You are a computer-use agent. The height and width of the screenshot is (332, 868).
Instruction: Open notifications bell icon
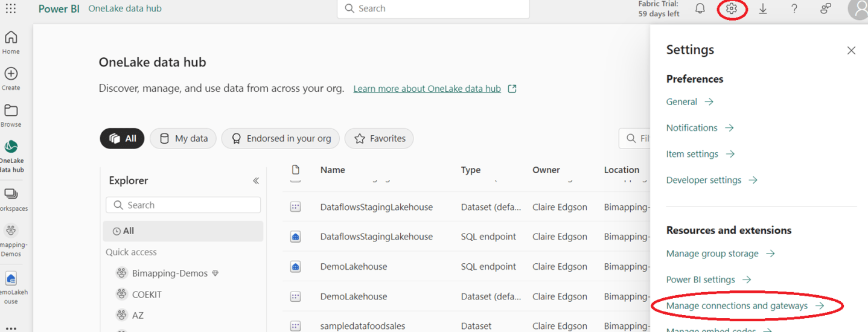pos(700,8)
